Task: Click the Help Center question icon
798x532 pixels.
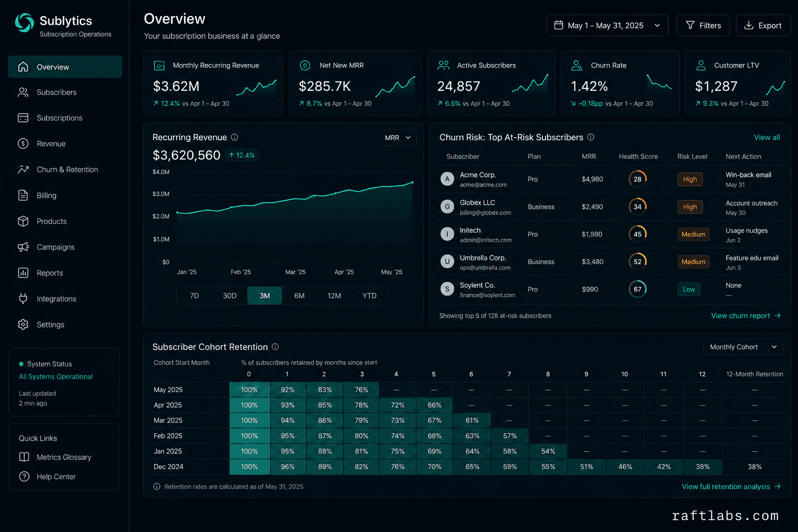Action: 24,476
